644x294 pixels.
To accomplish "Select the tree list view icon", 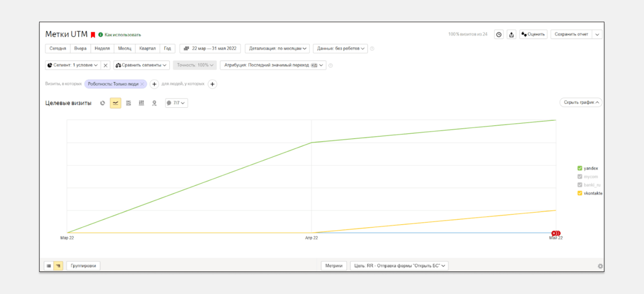I will (x=58, y=266).
